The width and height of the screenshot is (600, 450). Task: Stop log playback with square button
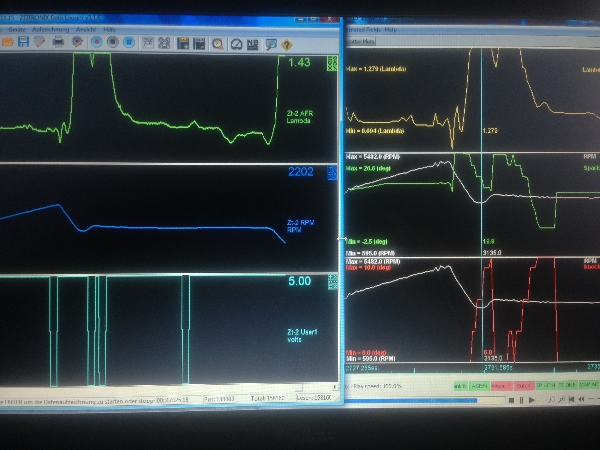511,400
